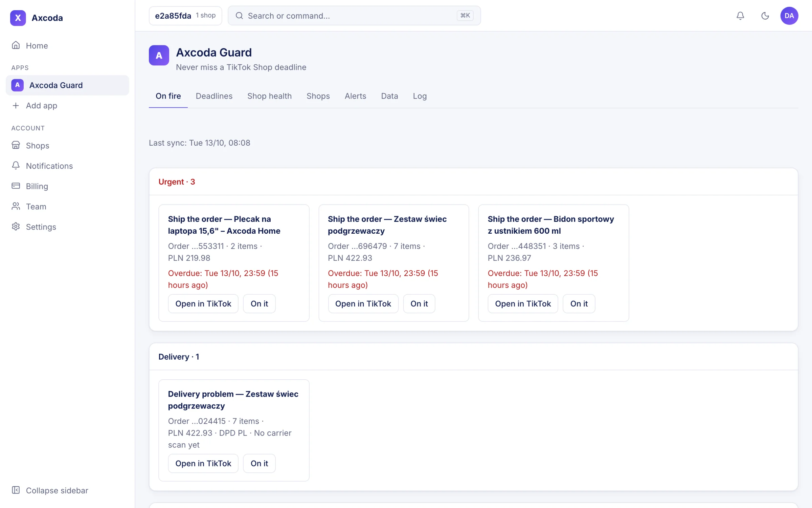Open order 553311 in TikTok
Screen dimensions: 812x508
tap(203, 303)
